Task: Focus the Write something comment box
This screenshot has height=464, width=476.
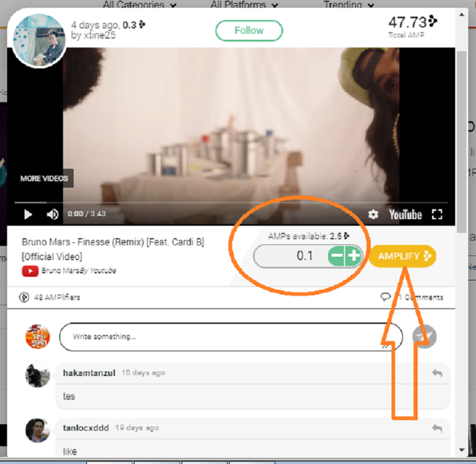Action: pos(231,337)
